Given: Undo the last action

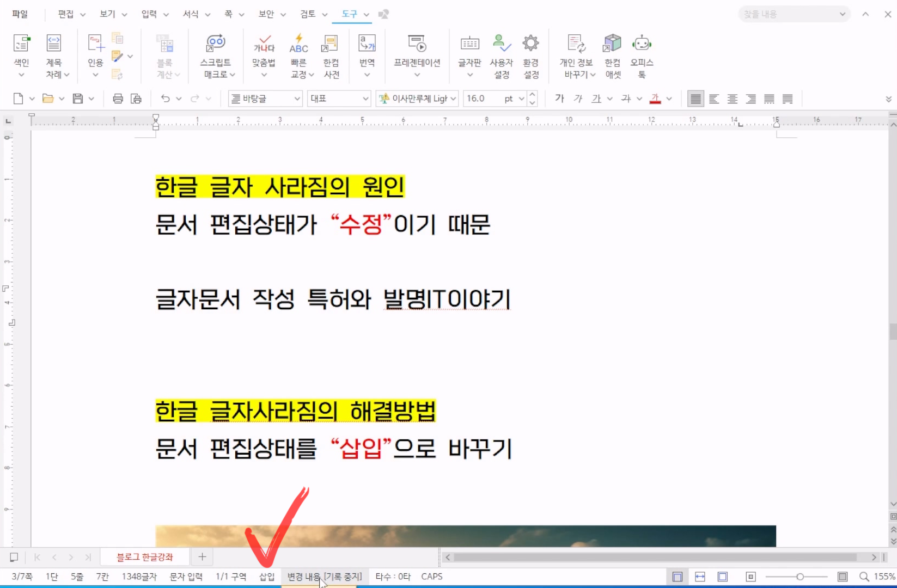Looking at the screenshot, I should pyautogui.click(x=165, y=99).
